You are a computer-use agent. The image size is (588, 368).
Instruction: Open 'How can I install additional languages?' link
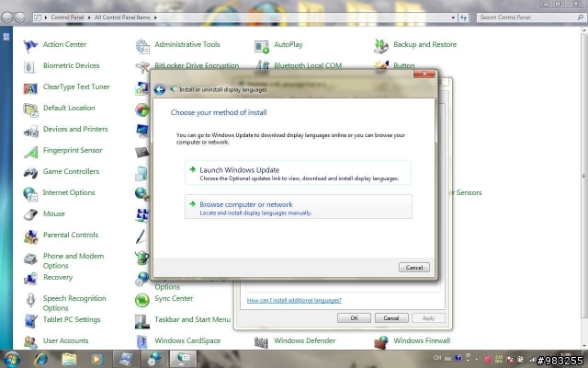point(294,301)
